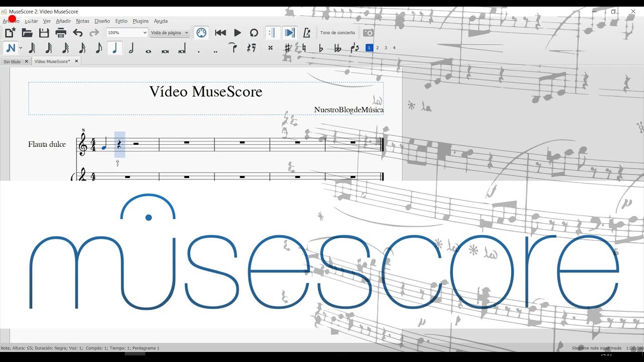
Task: Click the Tono de concierto button
Action: (338, 33)
